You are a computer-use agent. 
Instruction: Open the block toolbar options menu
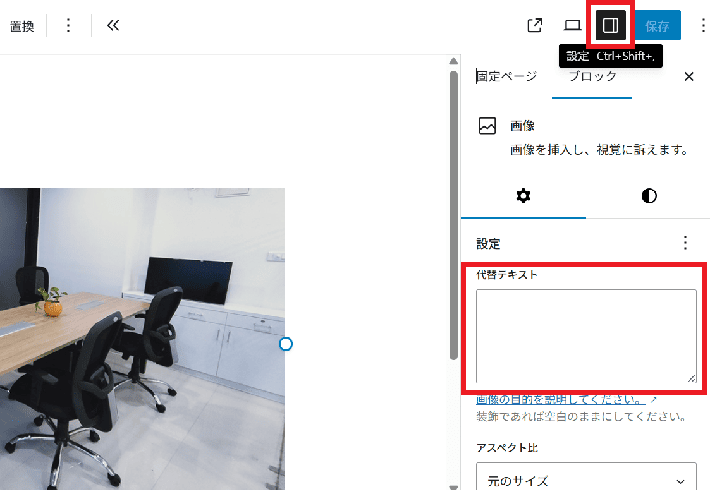(x=68, y=25)
